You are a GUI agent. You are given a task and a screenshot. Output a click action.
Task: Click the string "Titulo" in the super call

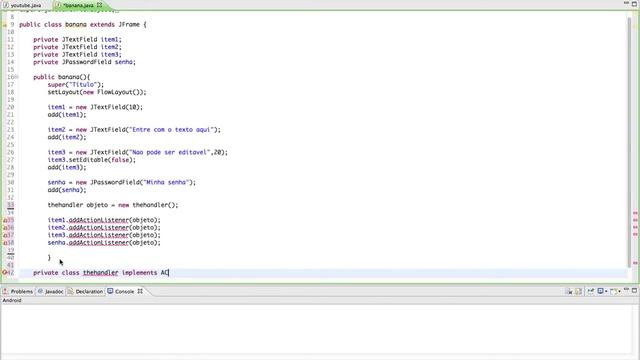pos(83,84)
